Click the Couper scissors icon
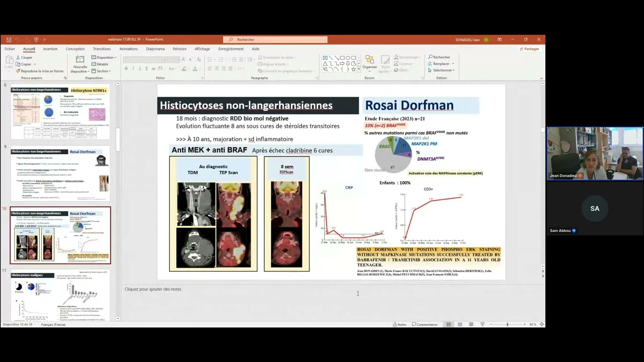 click(x=18, y=57)
